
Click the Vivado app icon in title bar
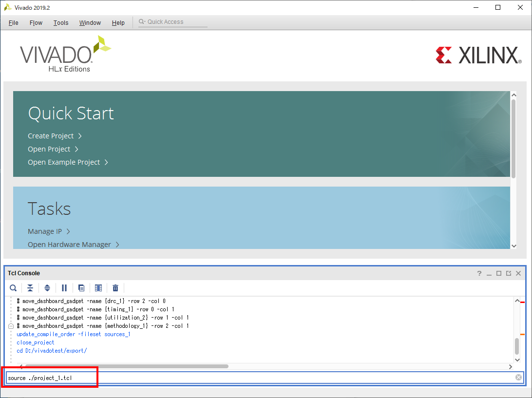pyautogui.click(x=7, y=7)
